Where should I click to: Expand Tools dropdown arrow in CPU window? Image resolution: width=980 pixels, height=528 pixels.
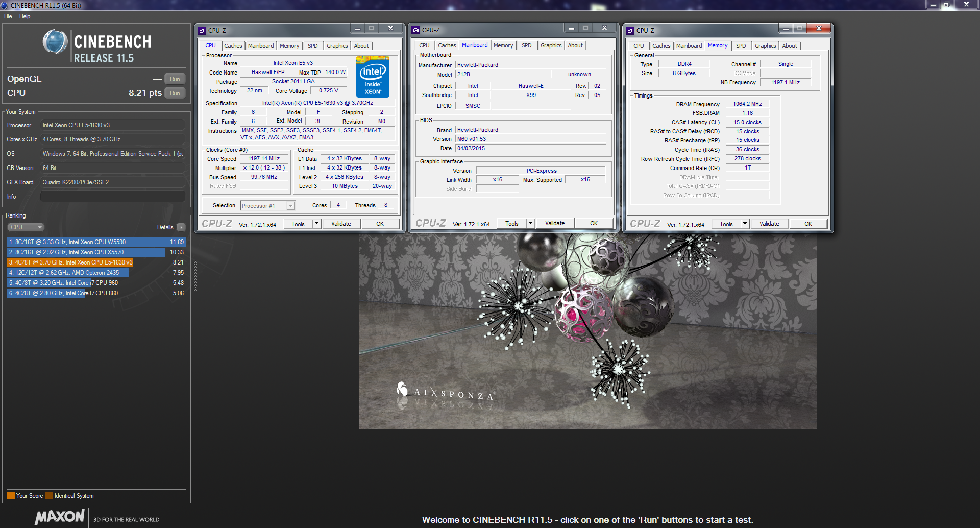[x=316, y=224]
